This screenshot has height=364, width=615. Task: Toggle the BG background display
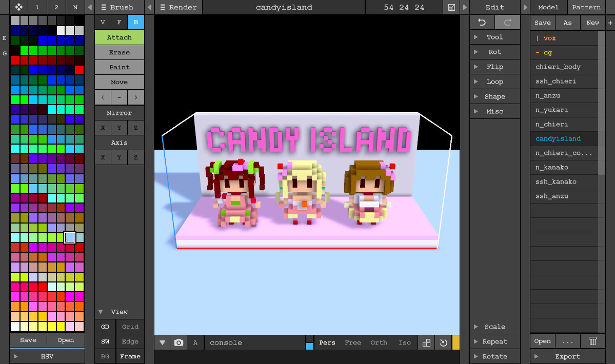105,356
